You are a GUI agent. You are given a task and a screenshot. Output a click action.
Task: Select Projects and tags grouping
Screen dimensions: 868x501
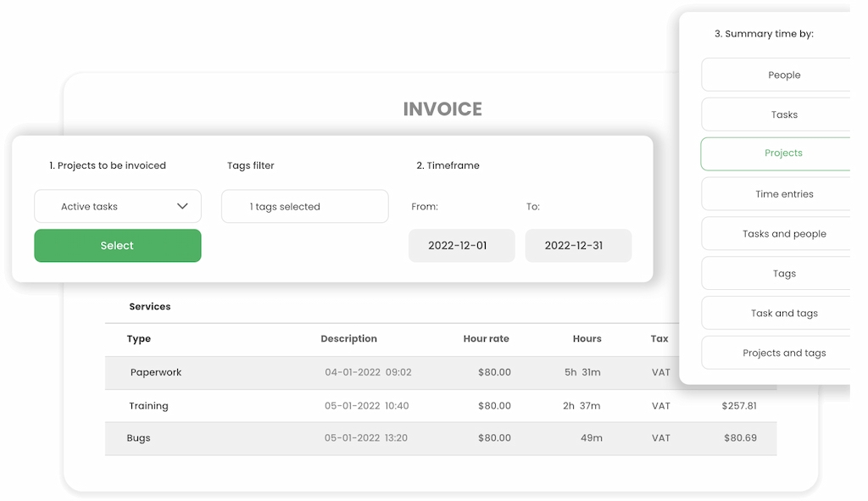coord(782,353)
